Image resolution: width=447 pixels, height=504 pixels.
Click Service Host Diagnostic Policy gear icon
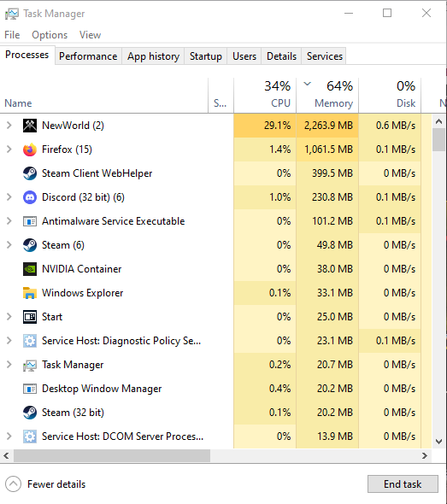point(30,341)
